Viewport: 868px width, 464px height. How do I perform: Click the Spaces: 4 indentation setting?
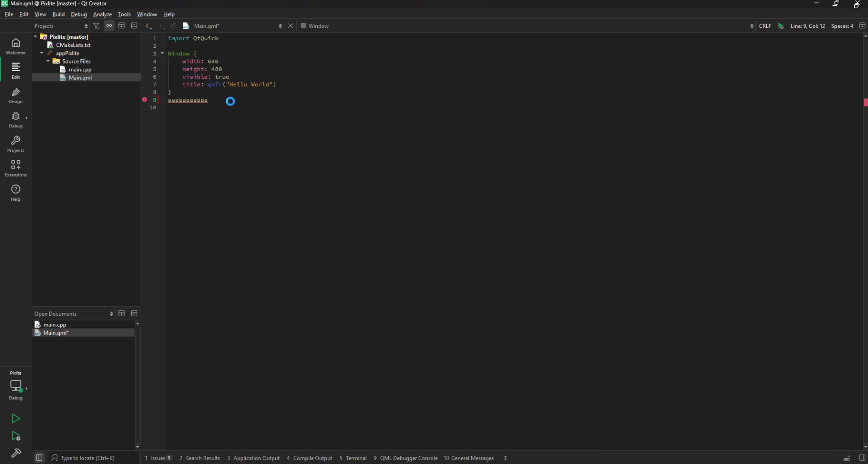(x=842, y=26)
